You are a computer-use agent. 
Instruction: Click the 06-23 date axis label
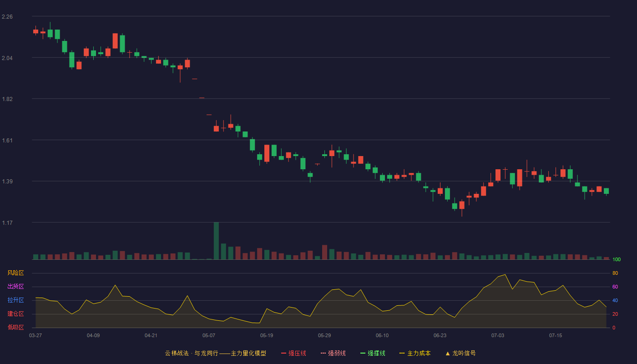(440, 335)
